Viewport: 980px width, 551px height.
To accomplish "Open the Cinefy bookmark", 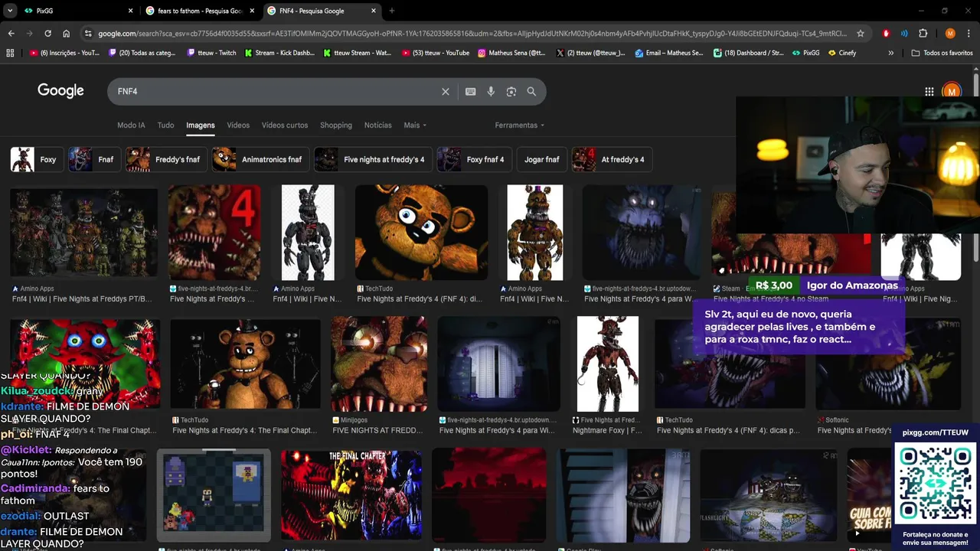I will pyautogui.click(x=841, y=53).
